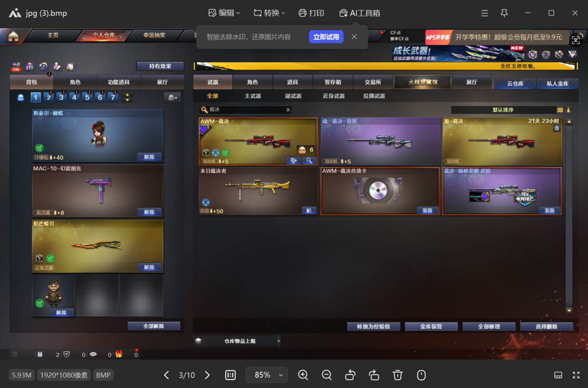Select the 功能道具 tab
This screenshot has height=388, width=588.
point(119,82)
